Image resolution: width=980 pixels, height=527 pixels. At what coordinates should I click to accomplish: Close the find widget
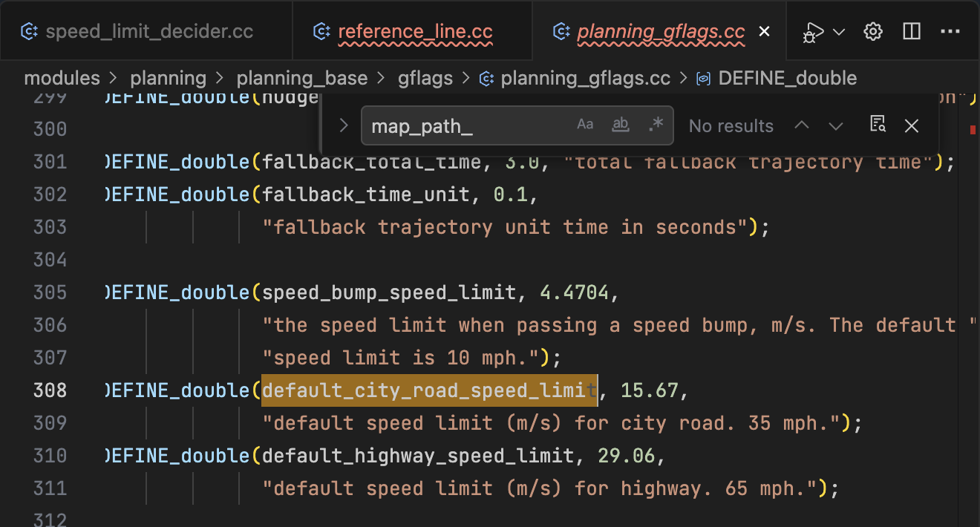click(912, 126)
